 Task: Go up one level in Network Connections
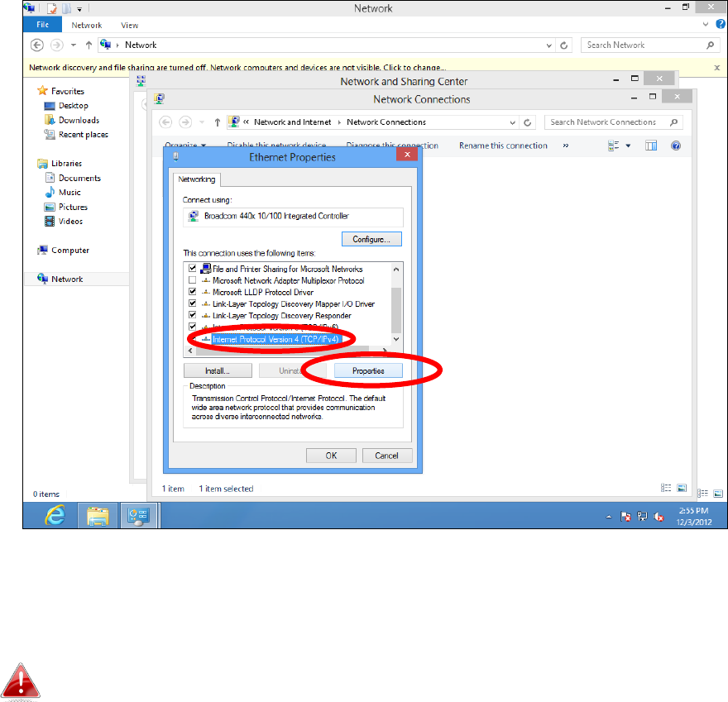[218, 122]
